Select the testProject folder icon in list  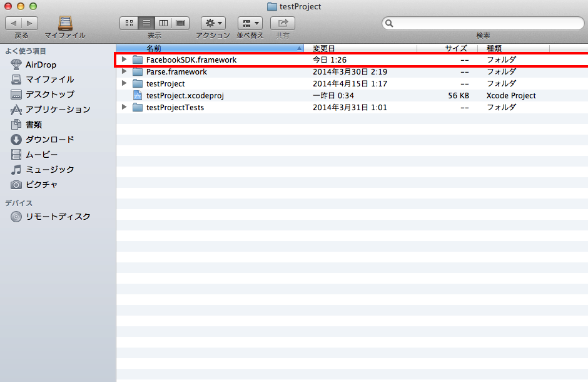[138, 84]
